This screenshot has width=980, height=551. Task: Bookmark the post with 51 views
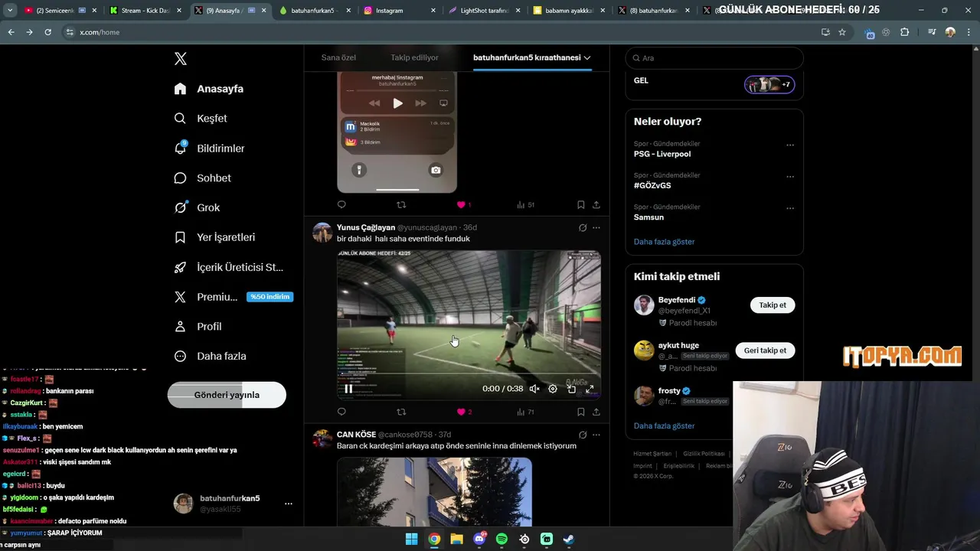[580, 204]
